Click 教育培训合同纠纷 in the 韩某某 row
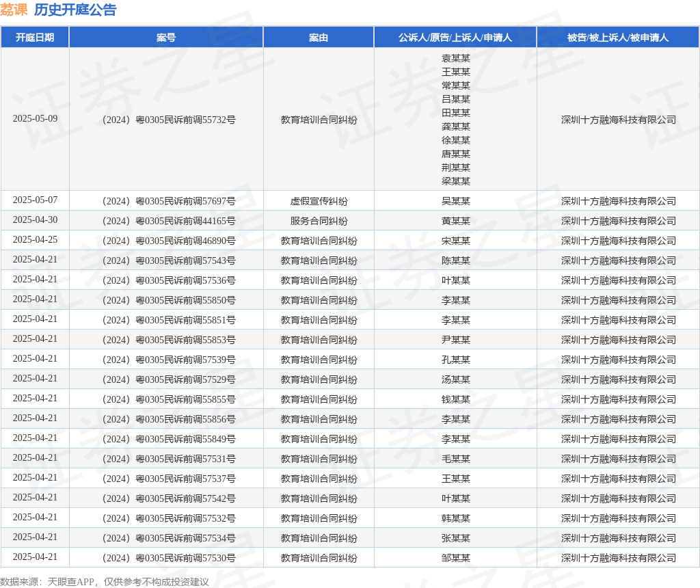 coord(319,518)
